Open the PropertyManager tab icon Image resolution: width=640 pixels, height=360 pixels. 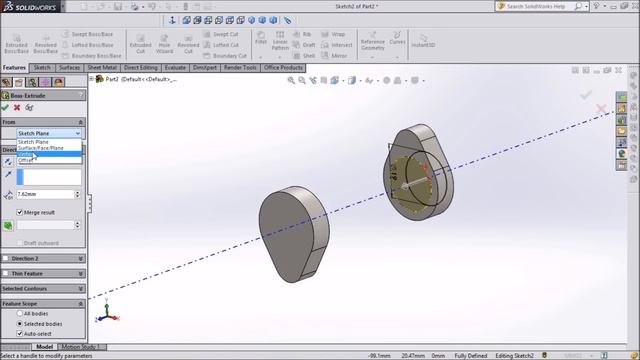[x=19, y=82]
